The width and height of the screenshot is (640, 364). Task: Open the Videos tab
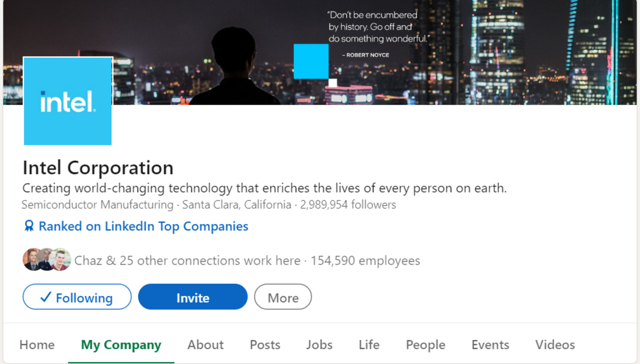coord(555,345)
